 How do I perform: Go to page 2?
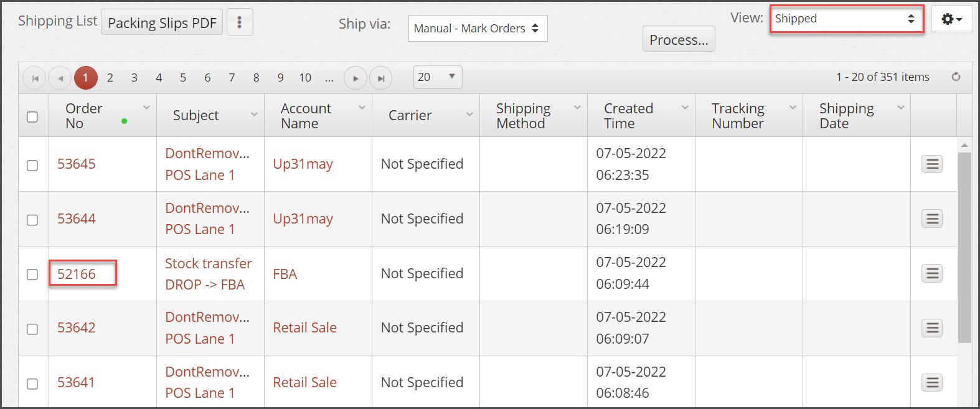[110, 78]
